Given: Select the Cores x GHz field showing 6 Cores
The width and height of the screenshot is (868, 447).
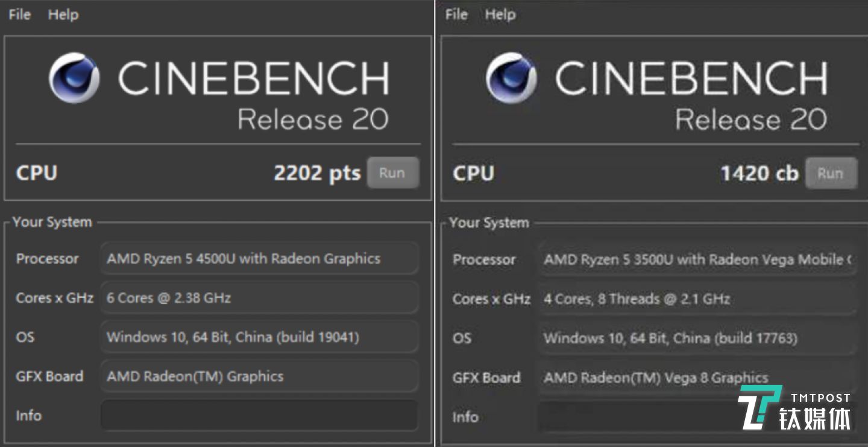Looking at the screenshot, I should [259, 297].
